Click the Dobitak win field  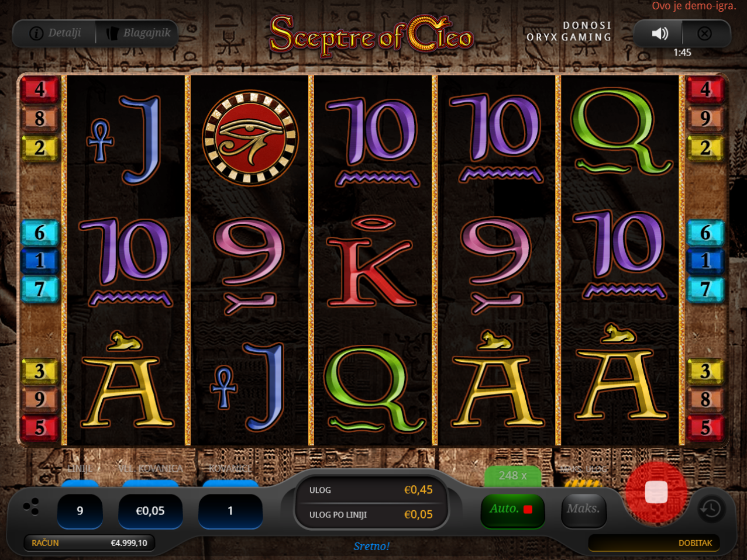(x=654, y=543)
